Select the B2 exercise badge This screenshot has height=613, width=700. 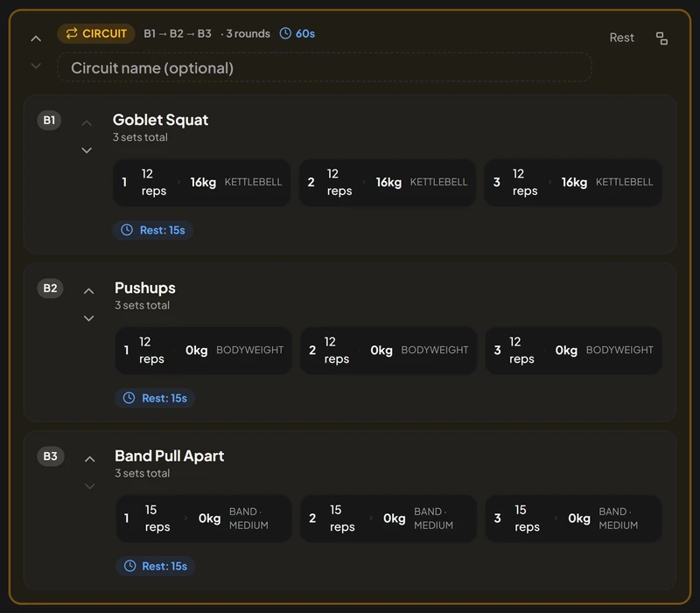pyautogui.click(x=50, y=289)
